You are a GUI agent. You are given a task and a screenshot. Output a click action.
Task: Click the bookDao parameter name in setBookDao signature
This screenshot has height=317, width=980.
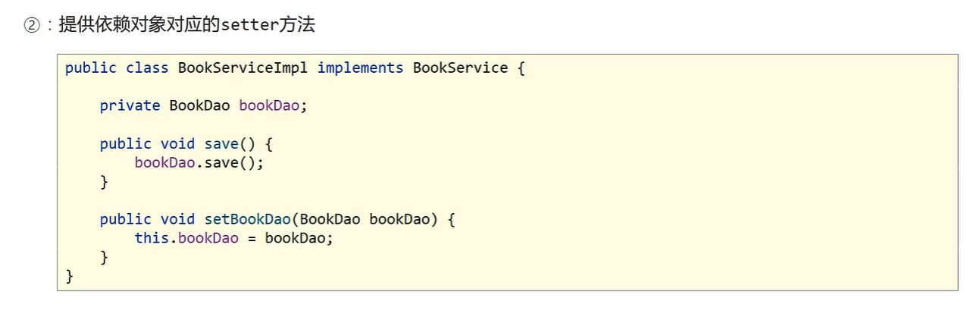(x=399, y=219)
